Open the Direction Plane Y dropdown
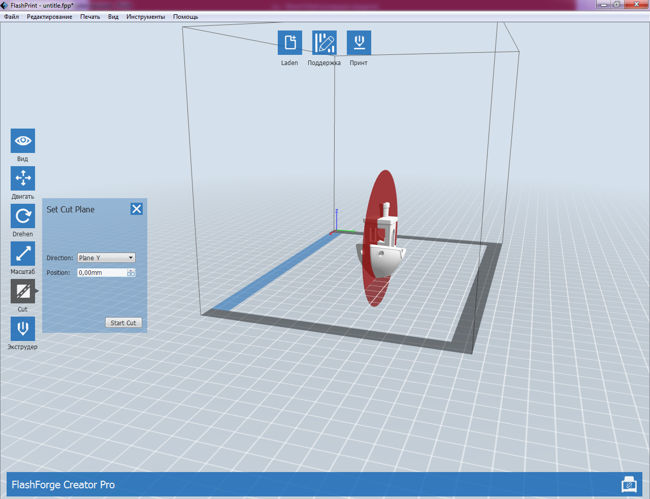This screenshot has width=650, height=499. coord(106,257)
